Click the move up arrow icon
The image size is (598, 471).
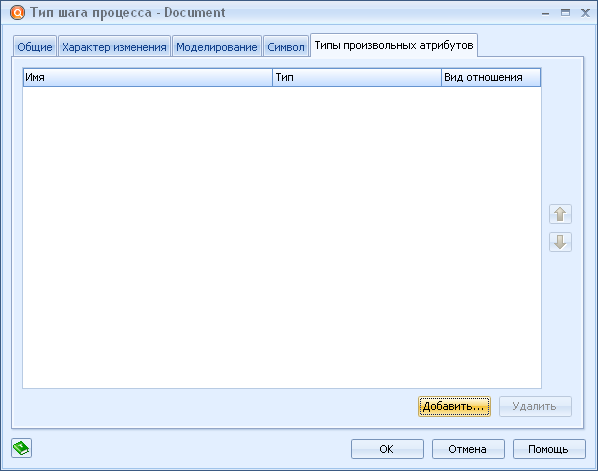[x=560, y=214]
